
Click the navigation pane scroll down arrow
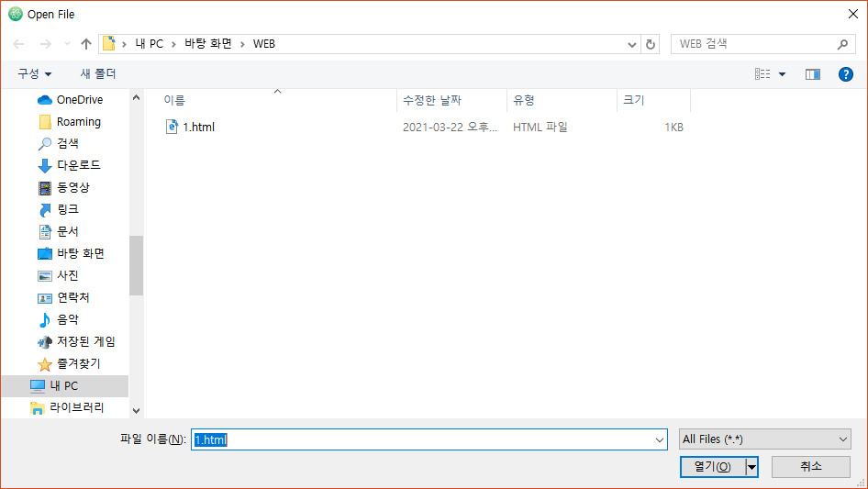click(x=136, y=411)
